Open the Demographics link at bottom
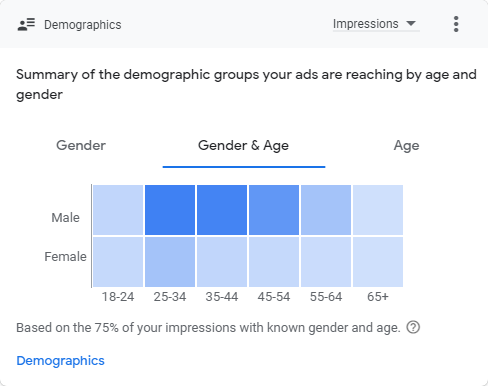 [x=60, y=361]
